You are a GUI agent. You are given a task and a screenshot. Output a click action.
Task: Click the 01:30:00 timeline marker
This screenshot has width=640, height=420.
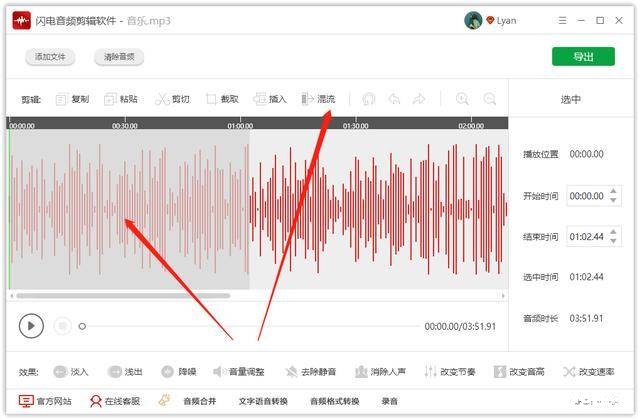356,126
